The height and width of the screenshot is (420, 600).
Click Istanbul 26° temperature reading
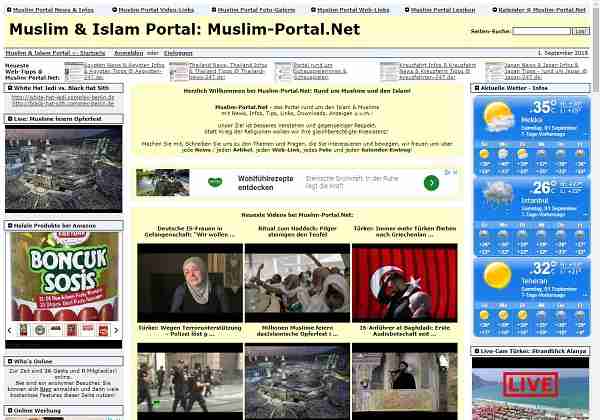pyautogui.click(x=543, y=187)
